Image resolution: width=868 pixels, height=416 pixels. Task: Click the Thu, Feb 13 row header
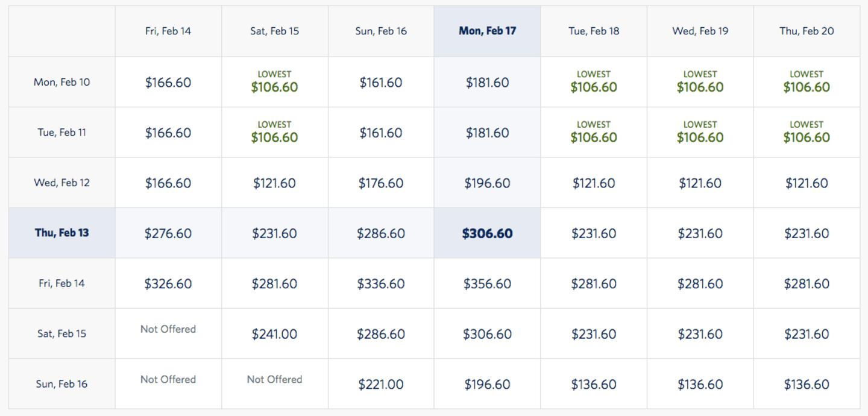tap(62, 233)
